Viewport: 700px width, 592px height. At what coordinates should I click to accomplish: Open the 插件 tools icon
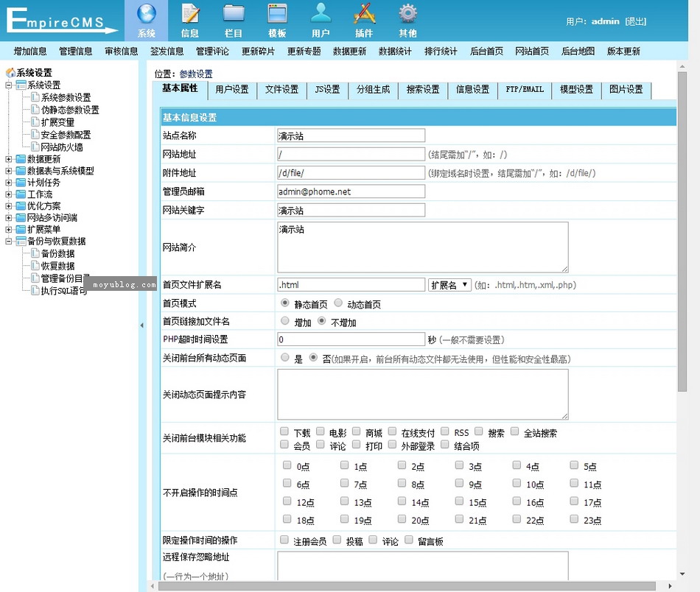(x=364, y=14)
